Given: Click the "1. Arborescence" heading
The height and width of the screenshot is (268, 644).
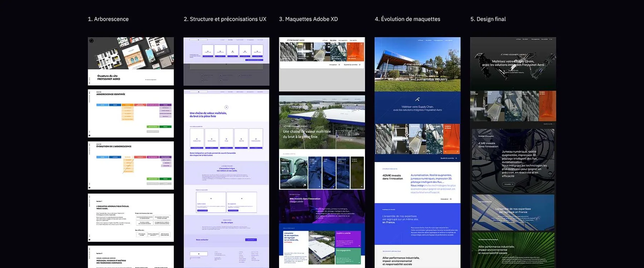Looking at the screenshot, I should point(108,19).
